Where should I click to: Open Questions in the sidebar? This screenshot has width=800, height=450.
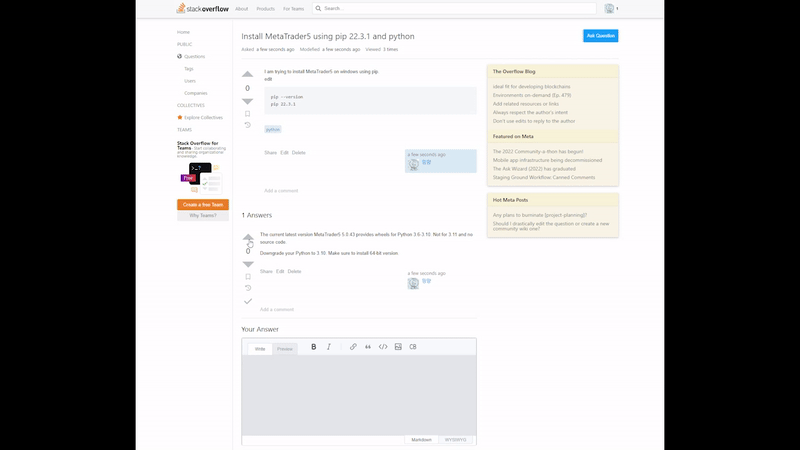pyautogui.click(x=194, y=57)
